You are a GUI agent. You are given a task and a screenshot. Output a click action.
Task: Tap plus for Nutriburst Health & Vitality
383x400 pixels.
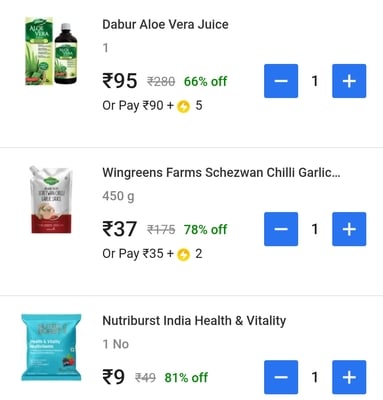click(349, 377)
